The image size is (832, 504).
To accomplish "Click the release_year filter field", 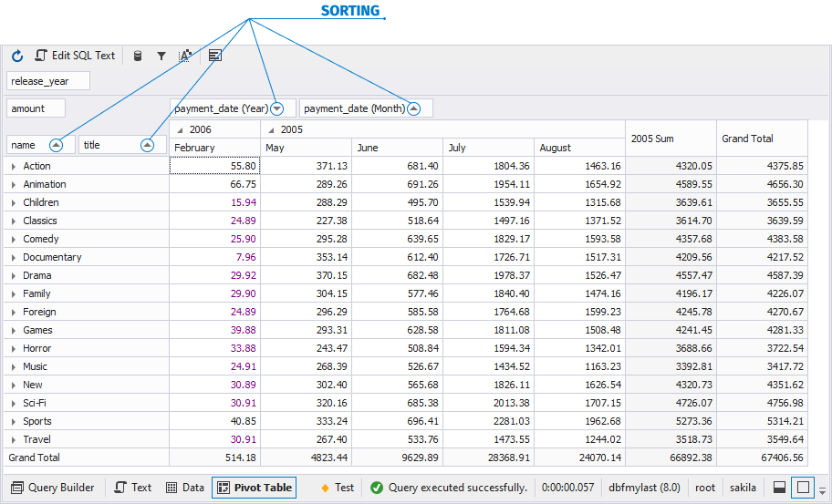I will tap(48, 81).
